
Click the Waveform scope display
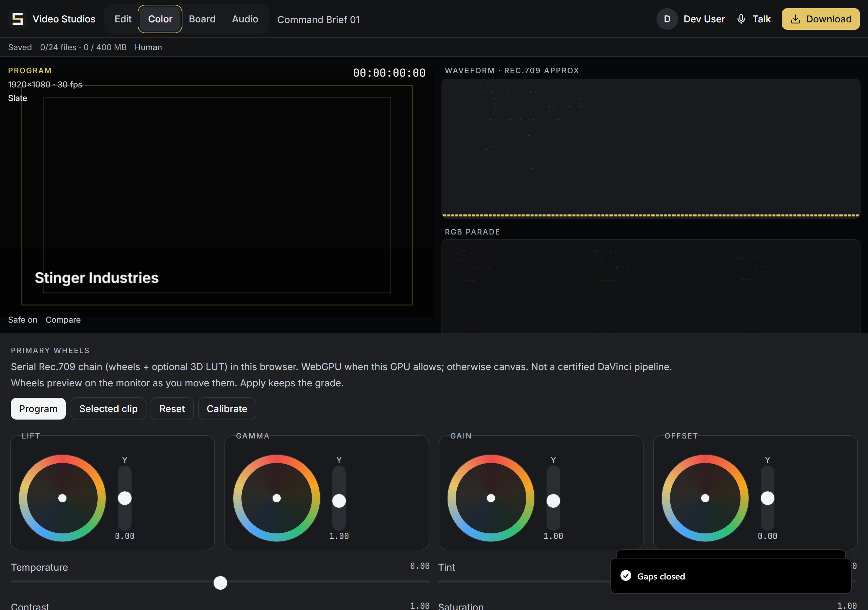[x=651, y=148]
